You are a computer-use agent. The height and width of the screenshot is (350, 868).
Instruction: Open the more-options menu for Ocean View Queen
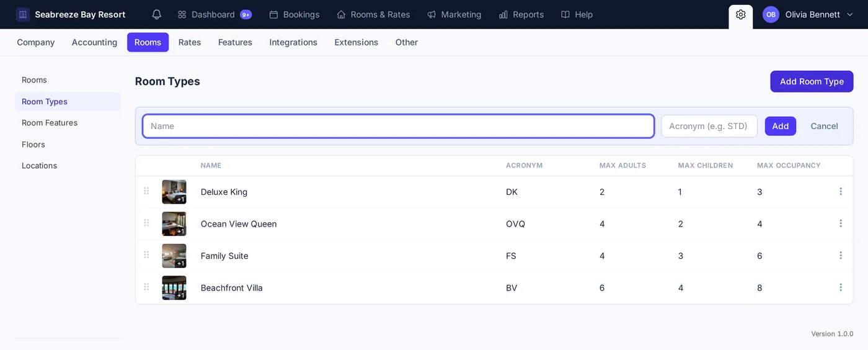pos(841,223)
